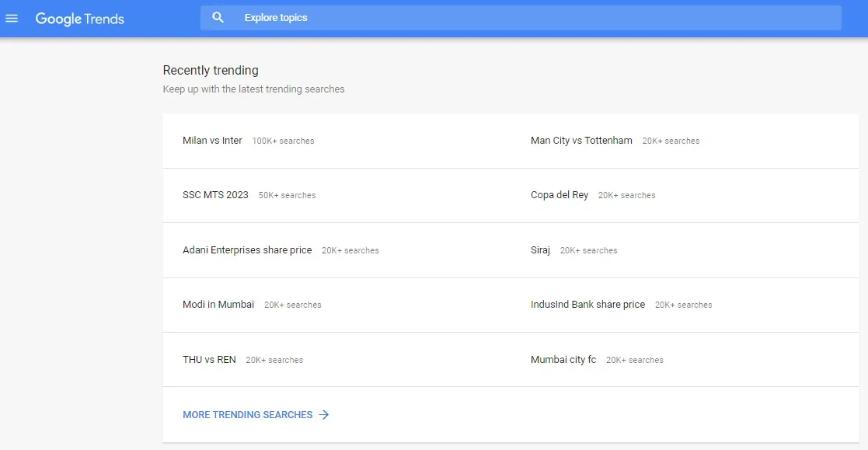Open the THU vs REN trending search

coord(209,360)
